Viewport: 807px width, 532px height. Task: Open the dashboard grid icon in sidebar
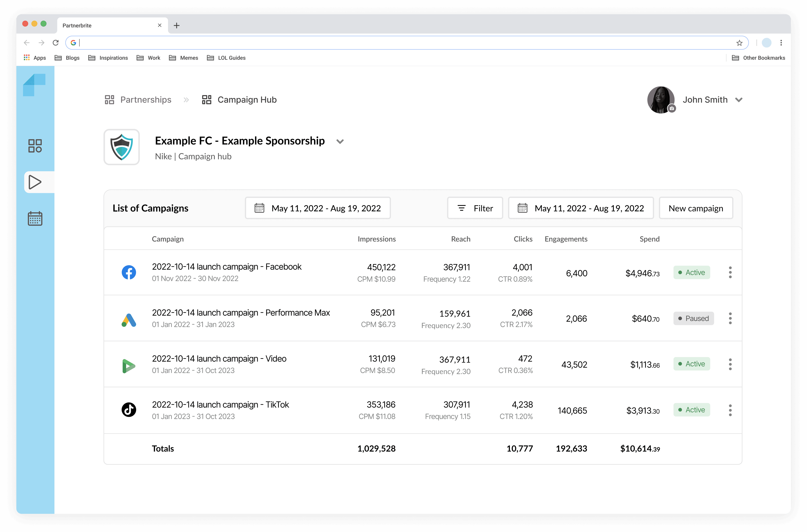pos(35,146)
